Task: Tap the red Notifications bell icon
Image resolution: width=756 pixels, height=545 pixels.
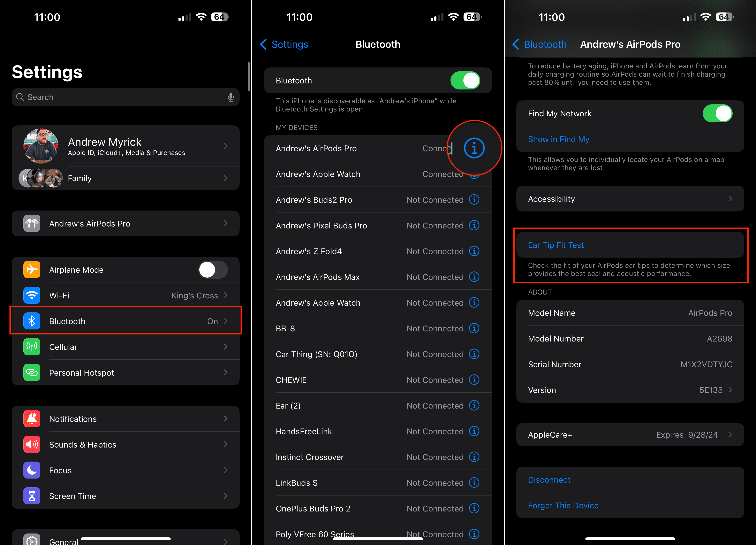Action: click(32, 418)
